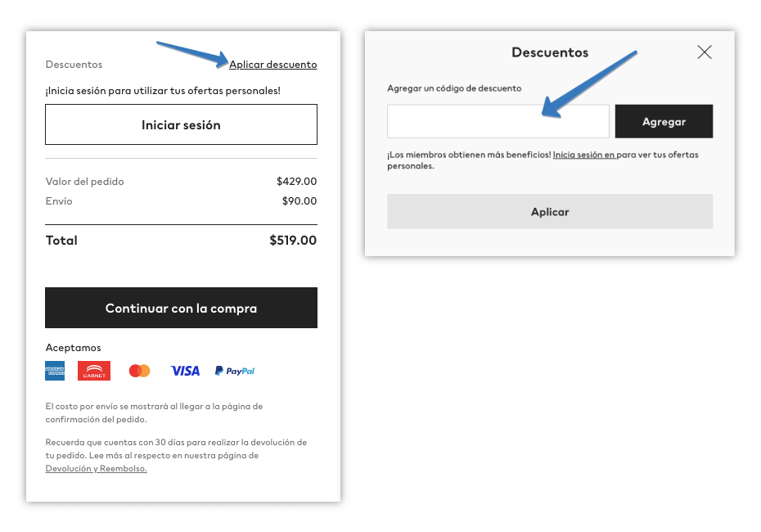
Task: Close the Descuentos dialog
Action: tap(705, 52)
